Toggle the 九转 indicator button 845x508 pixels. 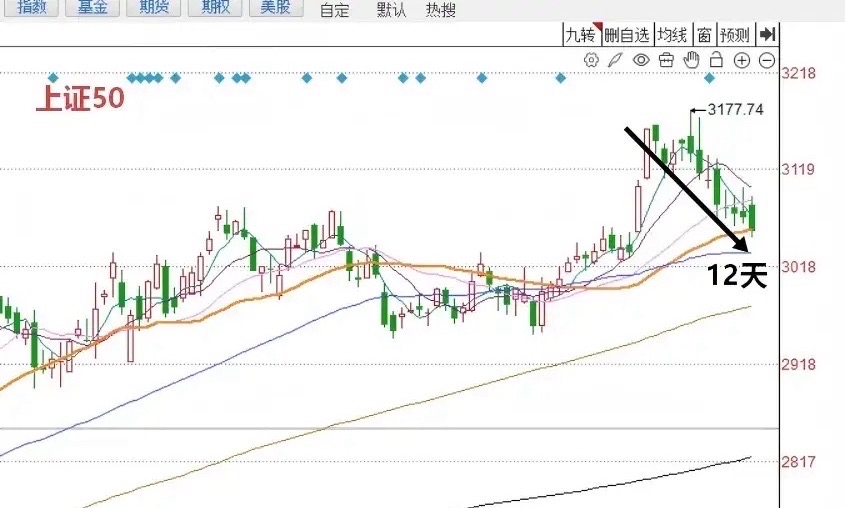(x=581, y=35)
